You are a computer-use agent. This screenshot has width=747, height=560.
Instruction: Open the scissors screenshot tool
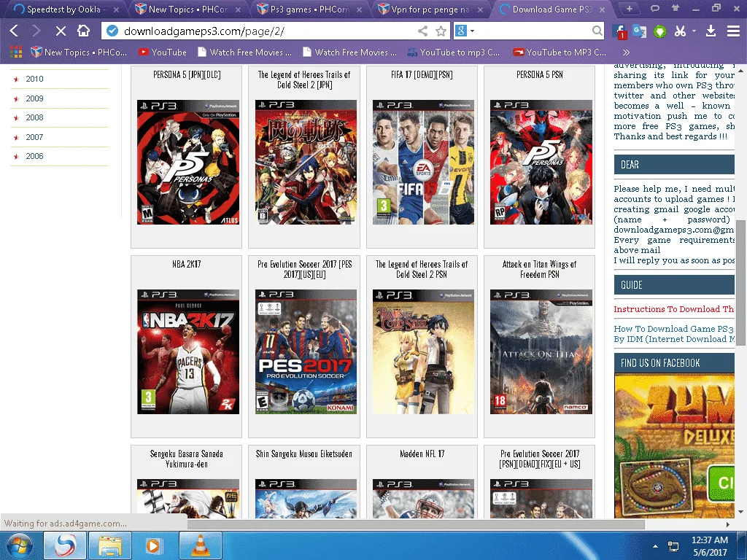(681, 31)
